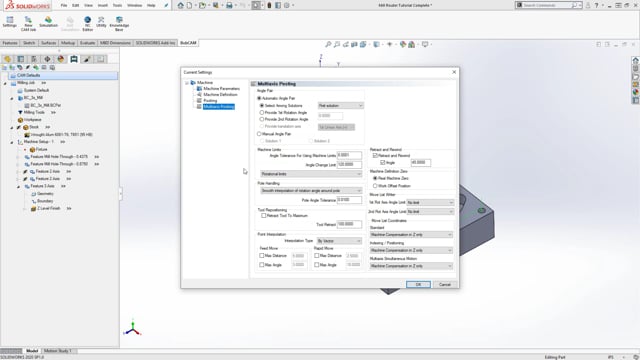Click Edit Appearance sphere in view toolbar
Viewport: 640px width, 360px height.
[x=403, y=44]
